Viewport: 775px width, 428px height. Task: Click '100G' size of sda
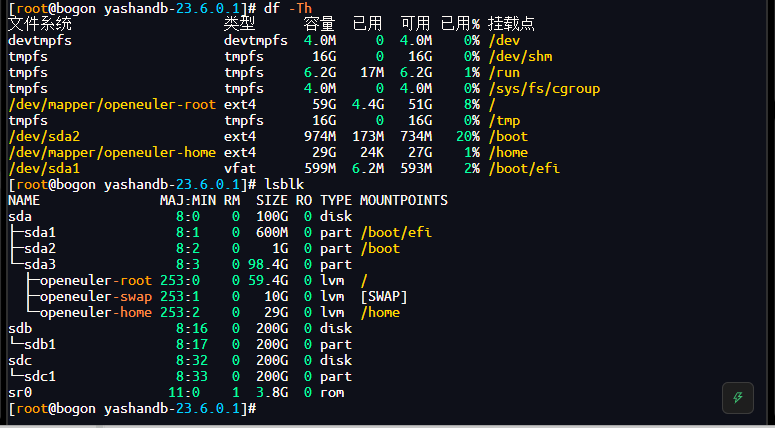pyautogui.click(x=272, y=216)
